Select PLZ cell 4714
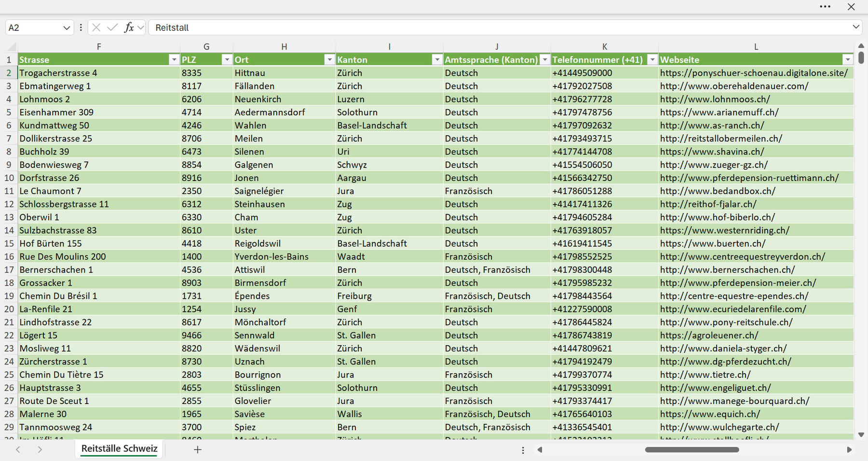 click(206, 112)
